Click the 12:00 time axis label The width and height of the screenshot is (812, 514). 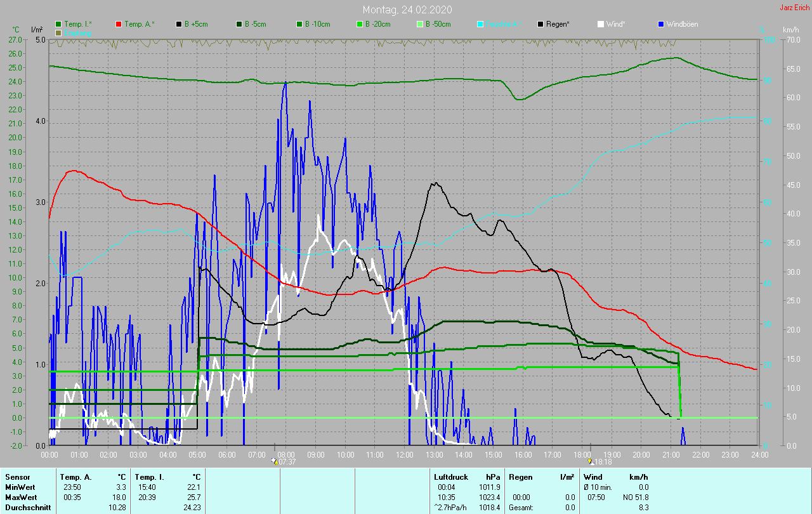point(404,454)
